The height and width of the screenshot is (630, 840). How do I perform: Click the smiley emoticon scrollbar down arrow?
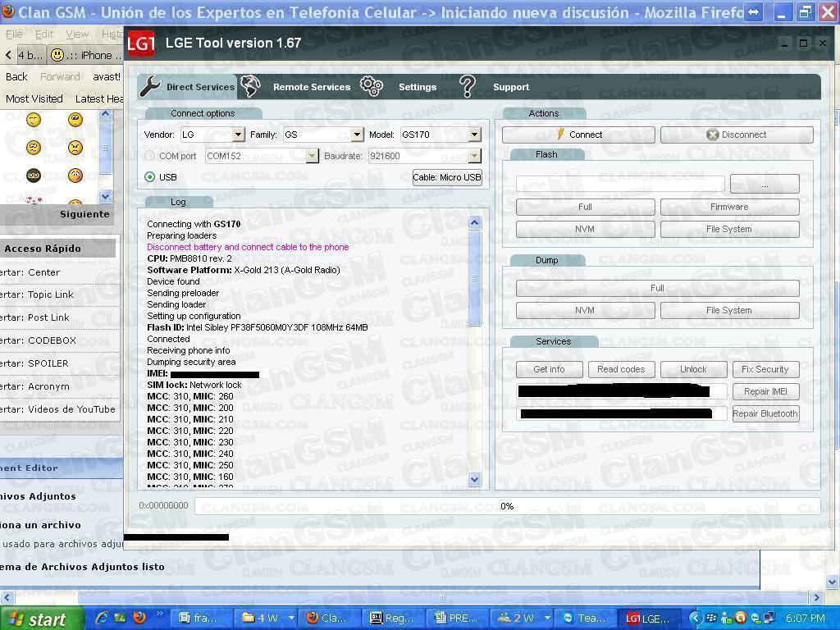tap(106, 197)
